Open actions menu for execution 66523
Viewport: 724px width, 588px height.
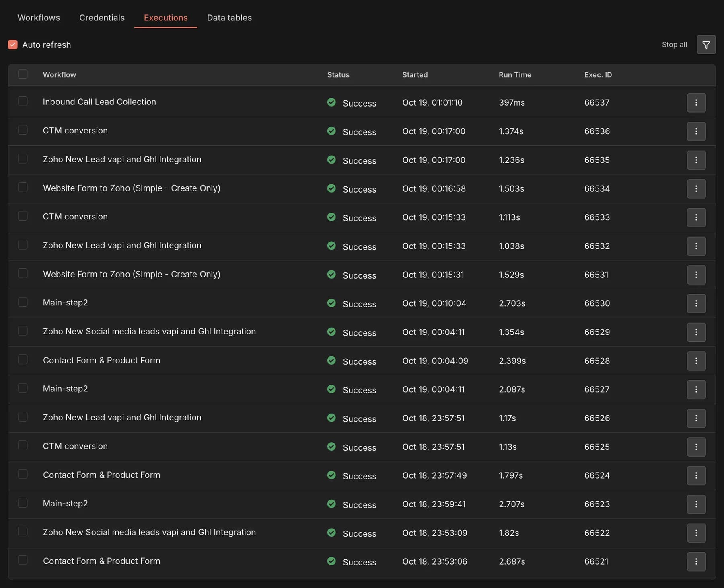pyautogui.click(x=696, y=504)
